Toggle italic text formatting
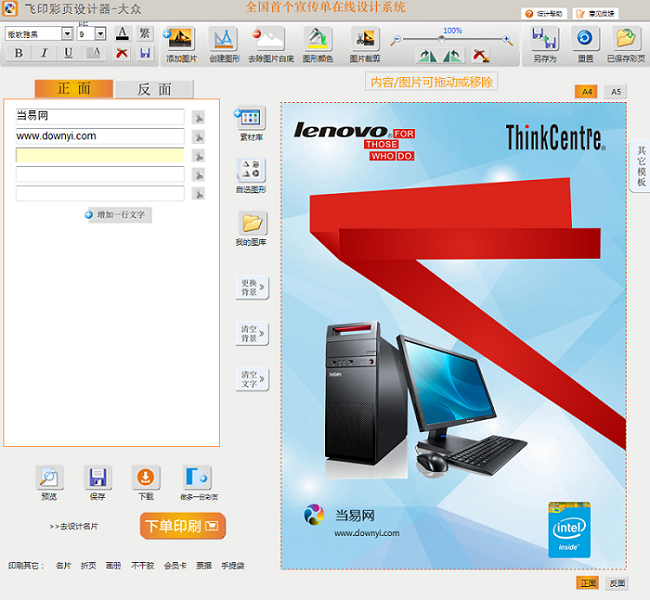The height and width of the screenshot is (600, 650). [43, 53]
